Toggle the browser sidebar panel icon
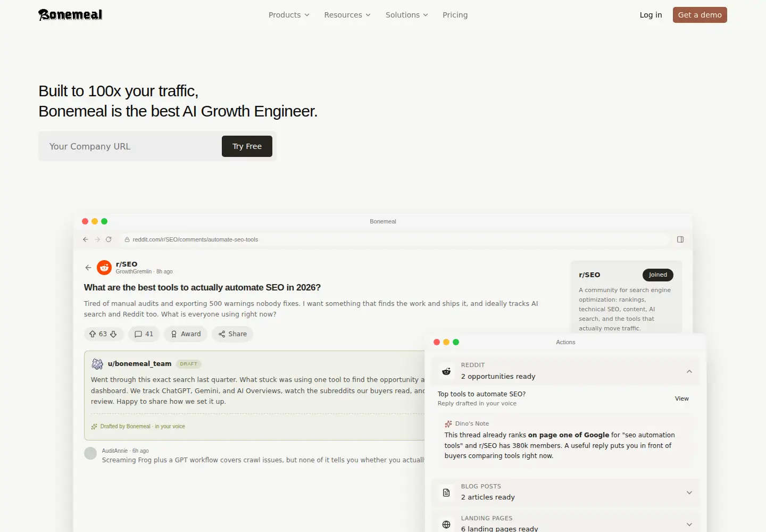Screen dimensions: 766x532 (680, 239)
